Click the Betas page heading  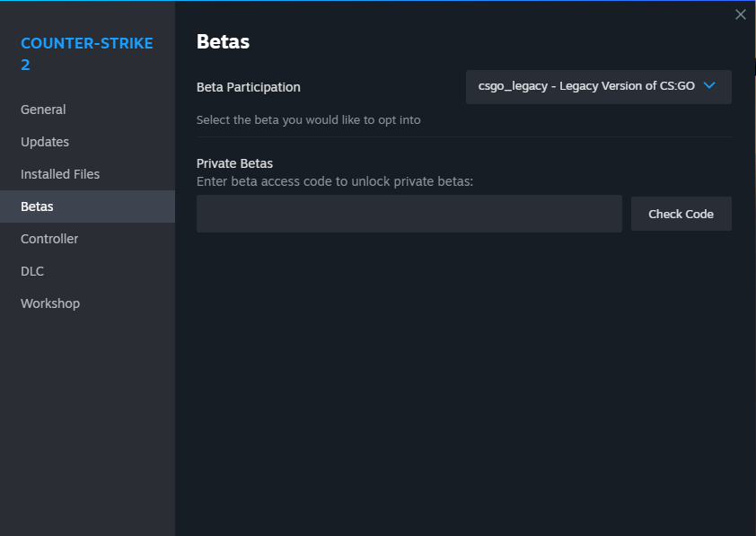pyautogui.click(x=224, y=42)
